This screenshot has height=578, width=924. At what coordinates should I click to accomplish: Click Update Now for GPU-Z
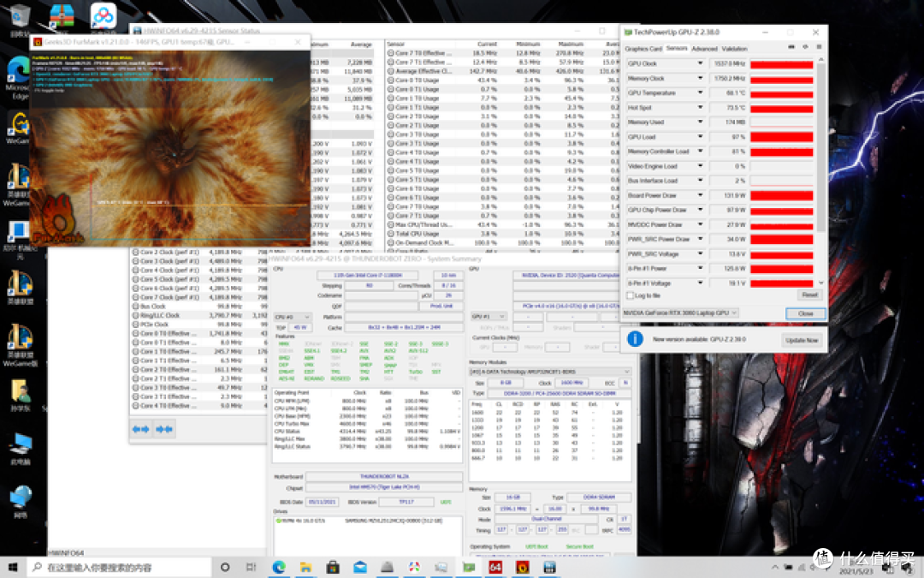[x=802, y=340]
